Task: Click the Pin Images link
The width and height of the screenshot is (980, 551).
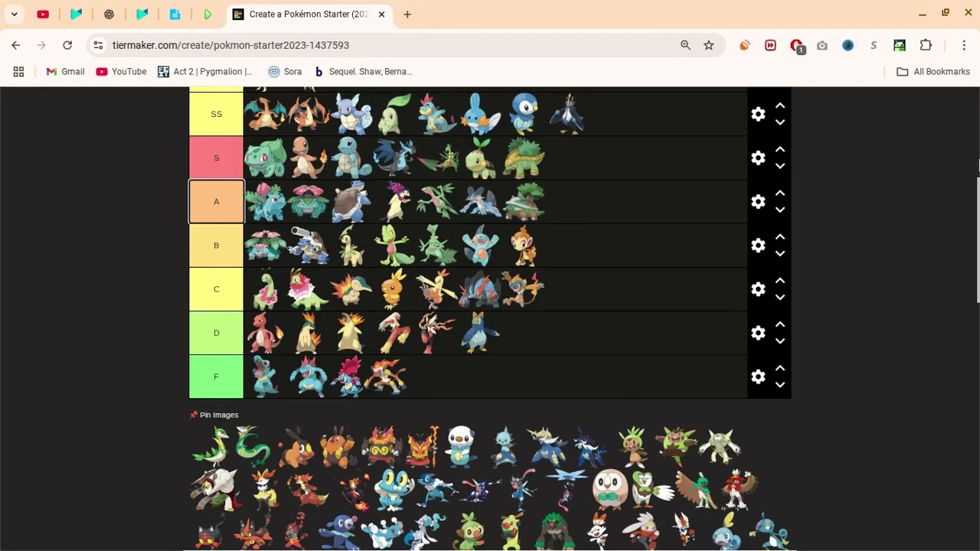Action: coord(214,415)
